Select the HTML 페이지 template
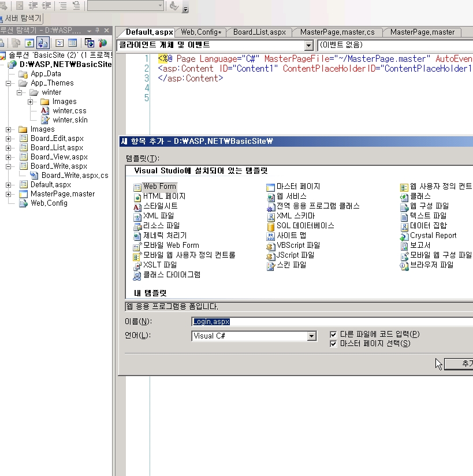The width and height of the screenshot is (473, 476). [x=159, y=196]
